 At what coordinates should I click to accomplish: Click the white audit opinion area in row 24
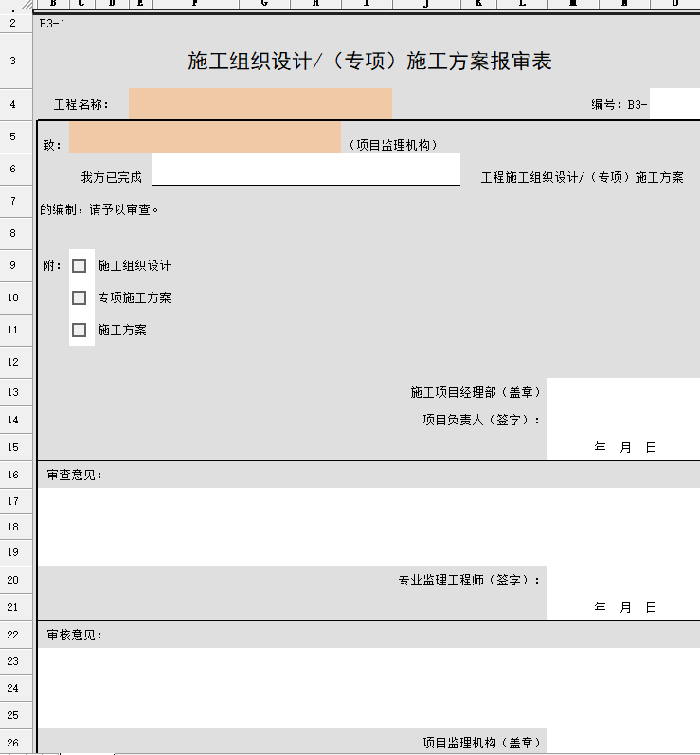pos(368,688)
